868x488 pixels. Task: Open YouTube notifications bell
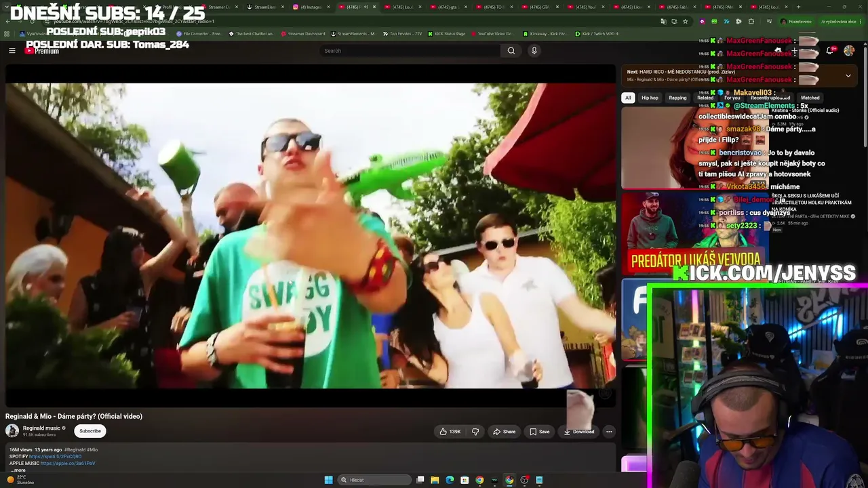pos(830,51)
